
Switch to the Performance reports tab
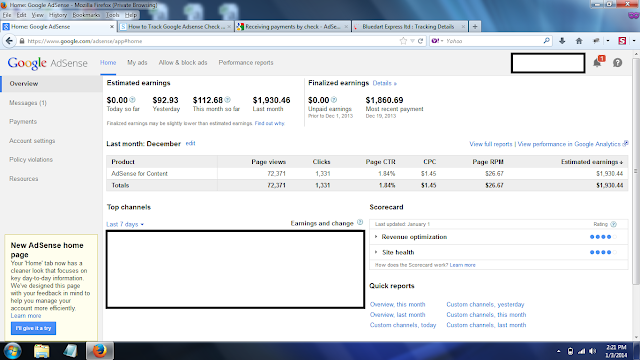point(246,62)
